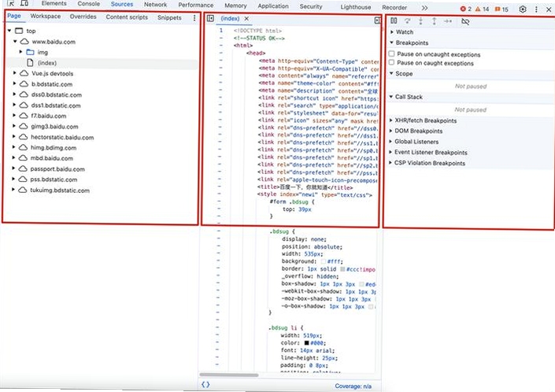Pause script execution
Viewport: 555px width, 392px height.
coord(394,21)
